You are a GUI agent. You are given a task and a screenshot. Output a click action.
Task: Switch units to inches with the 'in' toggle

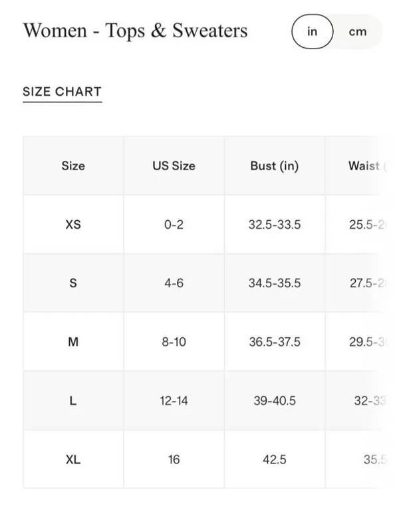[x=312, y=31]
